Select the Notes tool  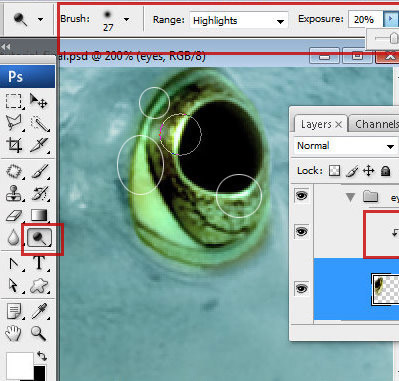click(x=14, y=312)
